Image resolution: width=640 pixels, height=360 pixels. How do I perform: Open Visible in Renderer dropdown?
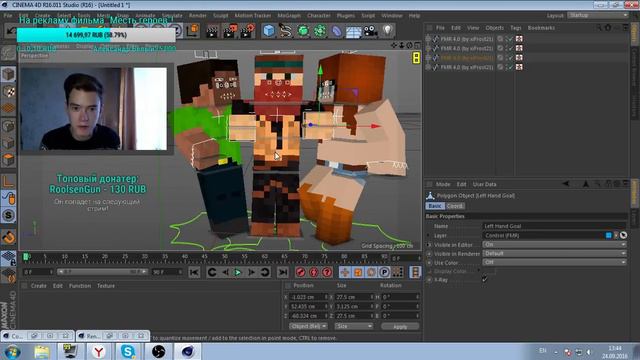555,253
